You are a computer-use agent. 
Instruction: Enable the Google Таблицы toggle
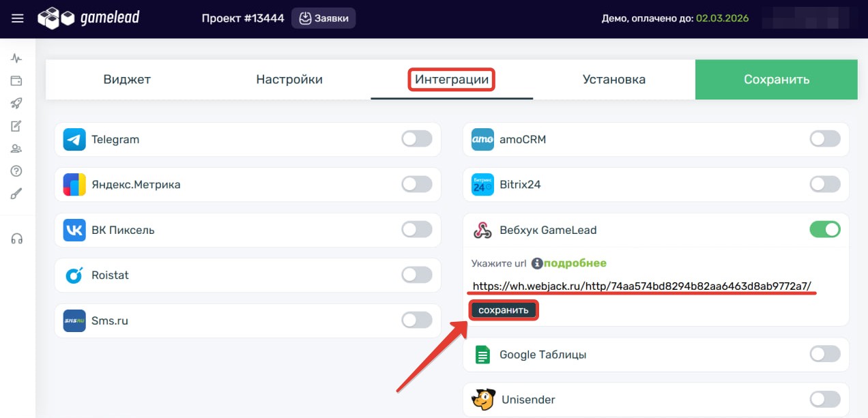coord(825,354)
